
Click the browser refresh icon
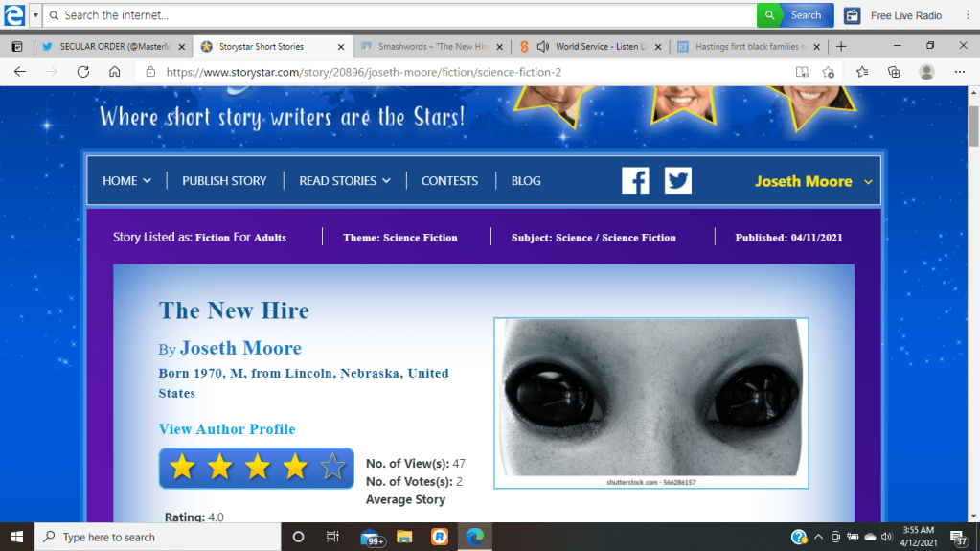click(83, 72)
